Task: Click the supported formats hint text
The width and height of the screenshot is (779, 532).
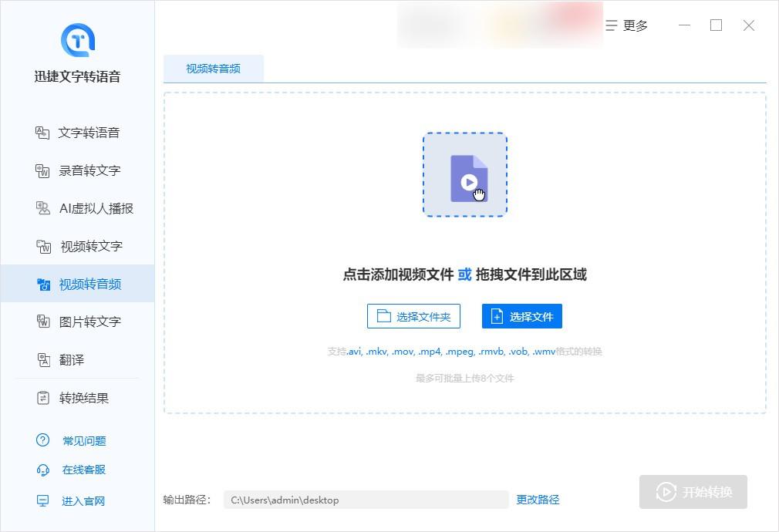Action: coord(464,352)
